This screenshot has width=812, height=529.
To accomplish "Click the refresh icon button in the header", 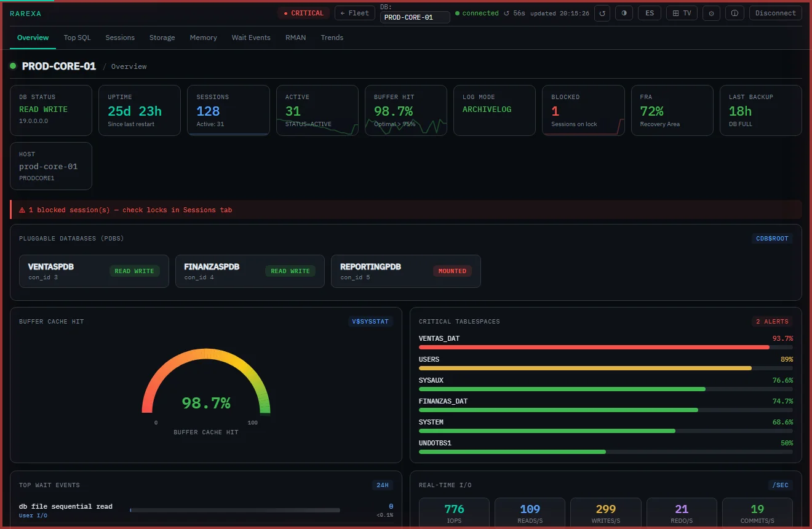I will 602,13.
